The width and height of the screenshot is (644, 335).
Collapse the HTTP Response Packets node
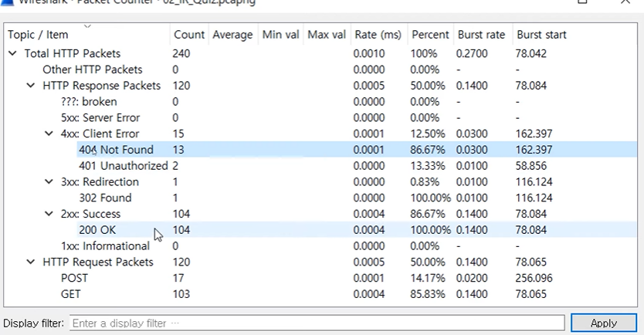(x=31, y=86)
